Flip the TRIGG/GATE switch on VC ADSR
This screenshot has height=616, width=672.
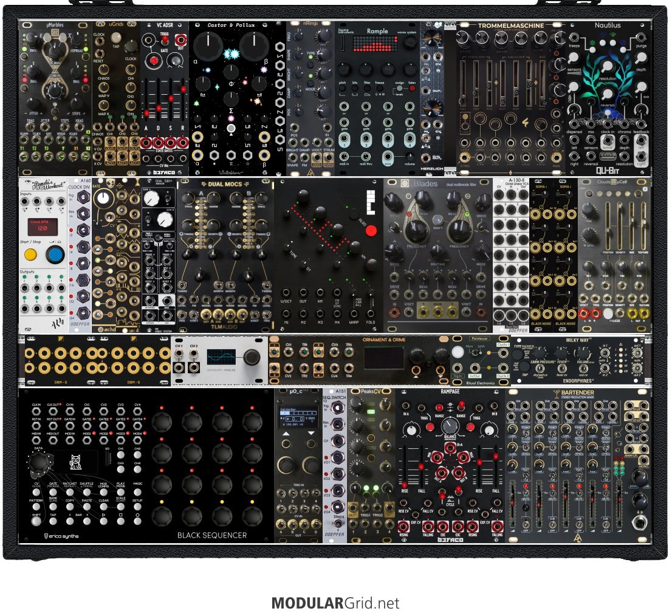165,40
